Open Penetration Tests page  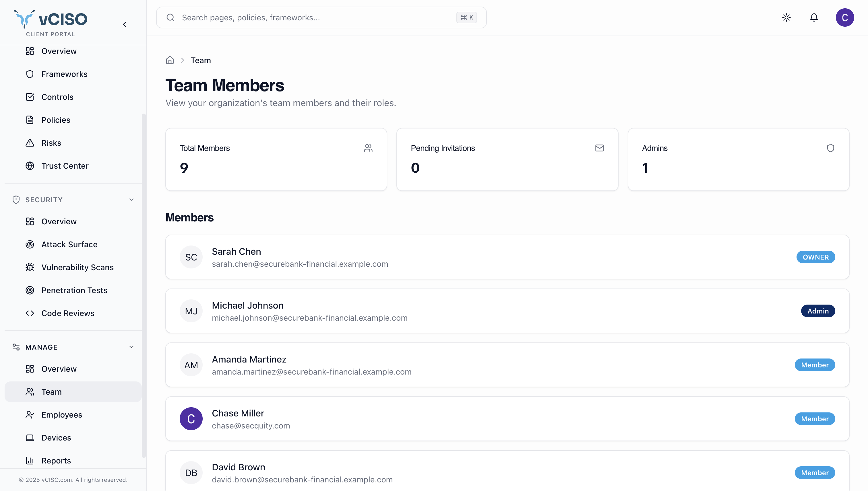73,290
